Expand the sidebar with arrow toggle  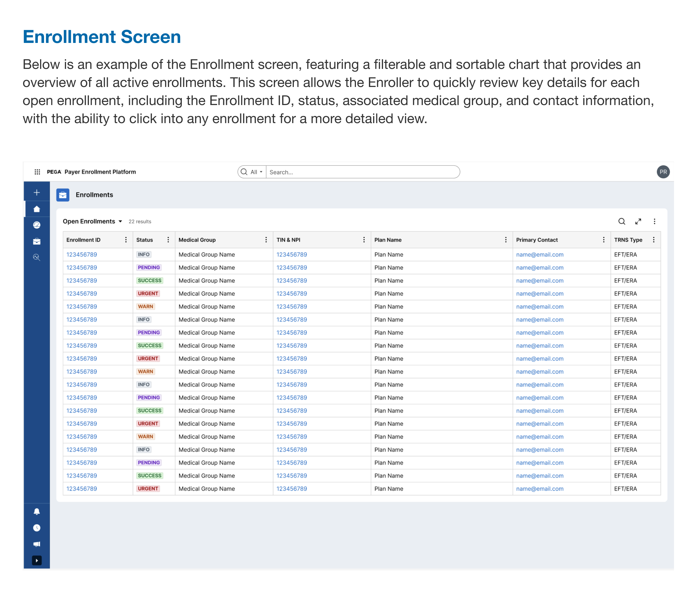point(37,561)
